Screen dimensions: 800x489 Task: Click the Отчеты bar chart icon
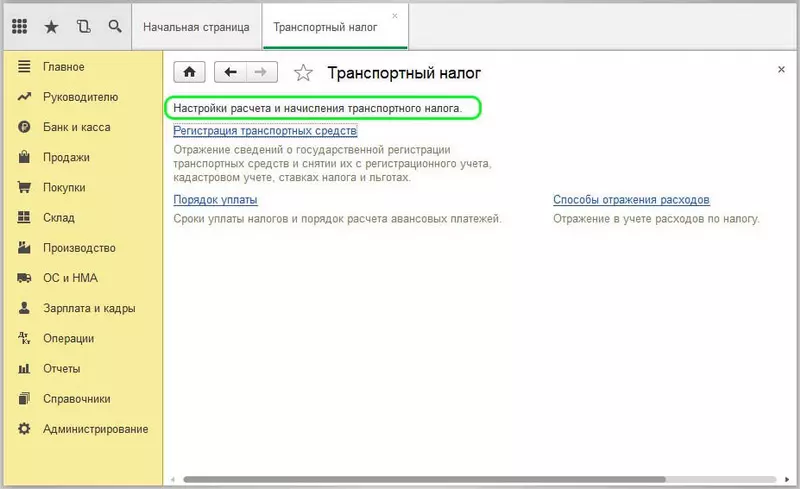(24, 368)
